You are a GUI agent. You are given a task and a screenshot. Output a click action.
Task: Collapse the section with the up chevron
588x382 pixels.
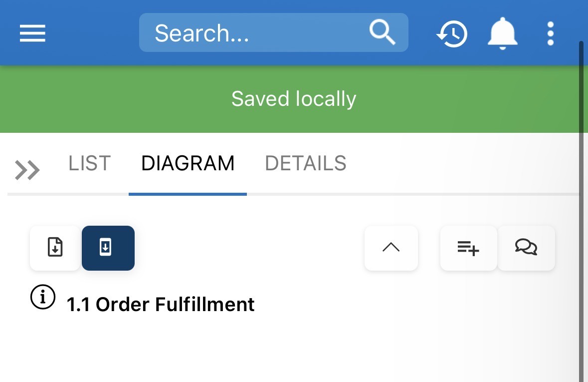[391, 248]
